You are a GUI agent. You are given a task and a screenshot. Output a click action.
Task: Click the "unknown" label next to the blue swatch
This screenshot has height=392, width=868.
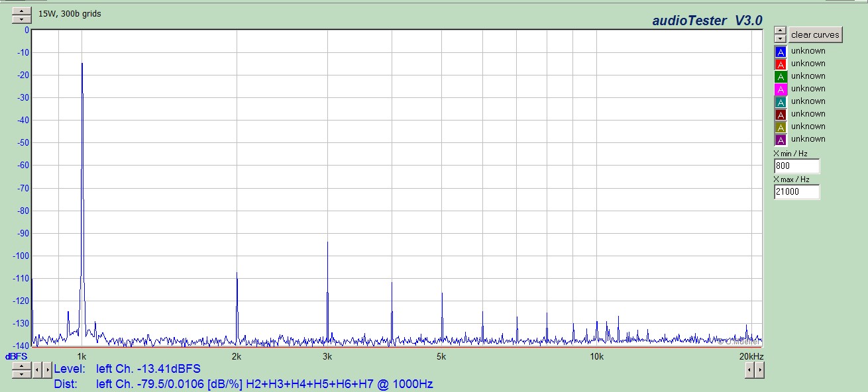[x=808, y=51]
